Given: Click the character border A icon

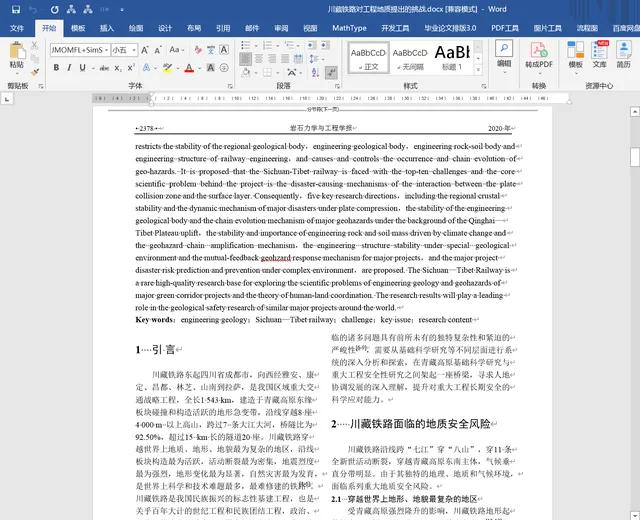Looking at the screenshot, I should (224, 50).
